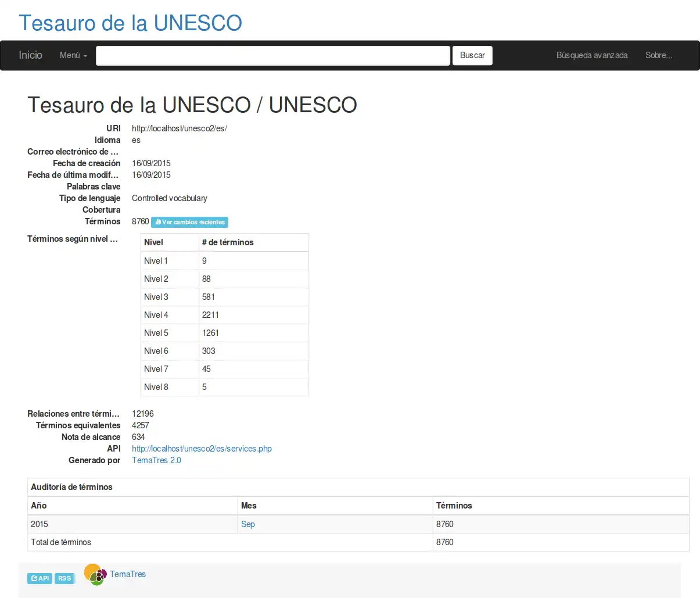Click the value 303 in the level table

209,351
